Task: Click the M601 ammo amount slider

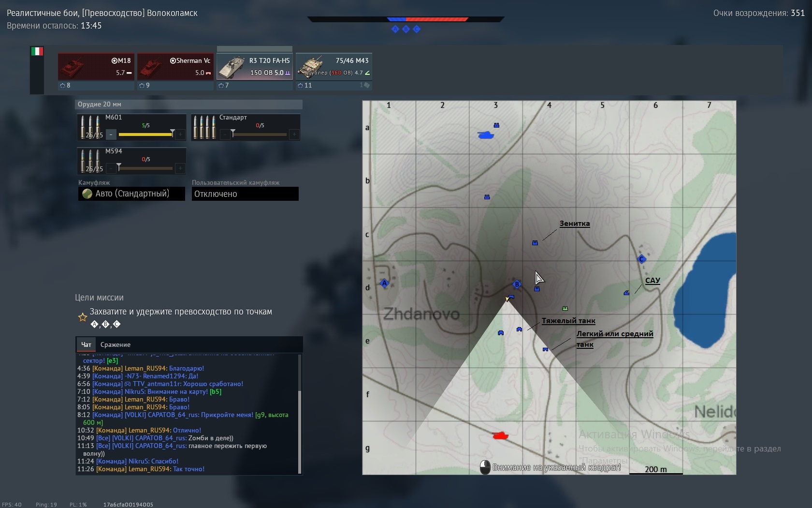Action: pyautogui.click(x=145, y=134)
